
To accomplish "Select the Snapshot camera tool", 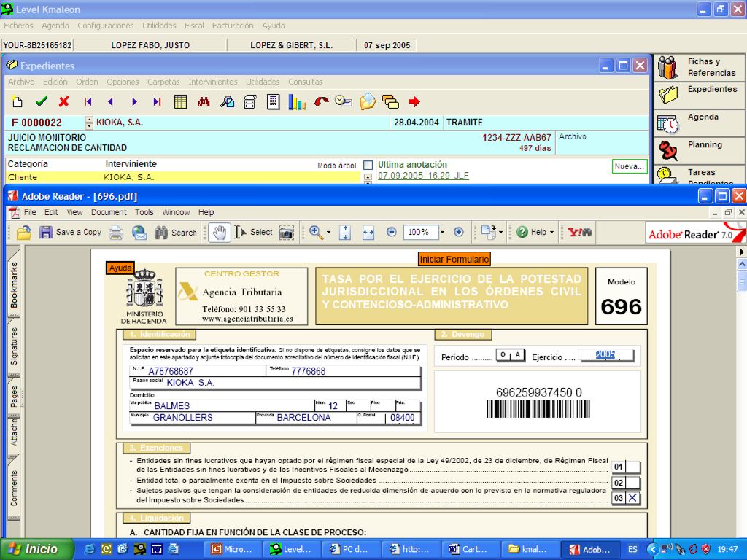I will (286, 233).
